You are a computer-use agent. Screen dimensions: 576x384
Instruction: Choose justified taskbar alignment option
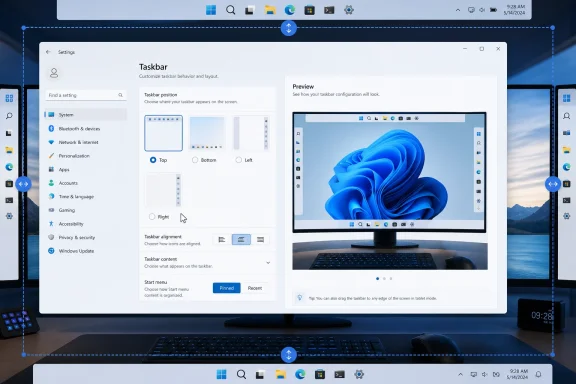coord(260,240)
